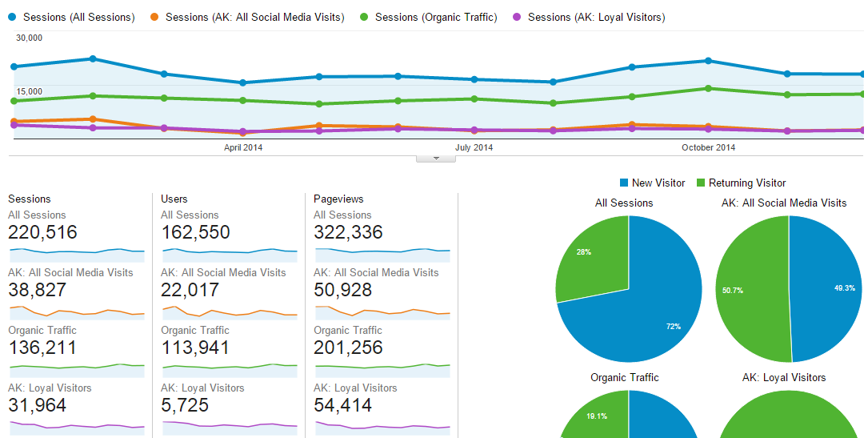
Task: Click the blue Sessions (All Sessions) legend dot
Action: point(12,17)
